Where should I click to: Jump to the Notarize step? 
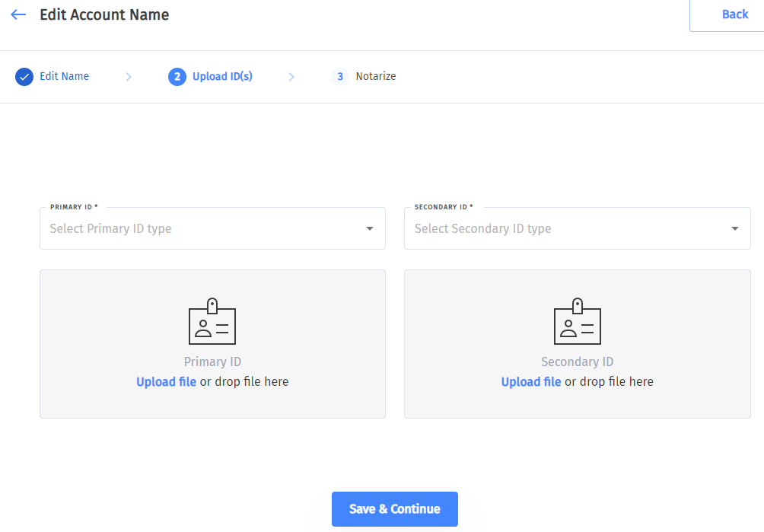tap(376, 77)
